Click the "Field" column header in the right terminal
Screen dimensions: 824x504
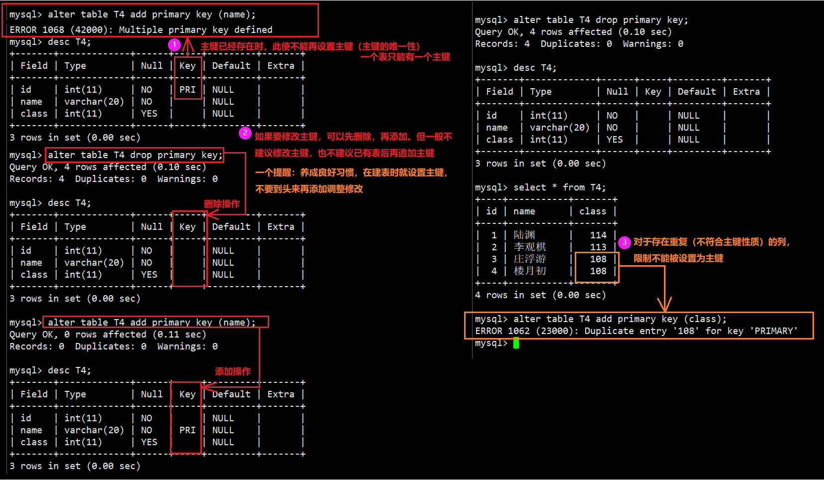point(499,92)
